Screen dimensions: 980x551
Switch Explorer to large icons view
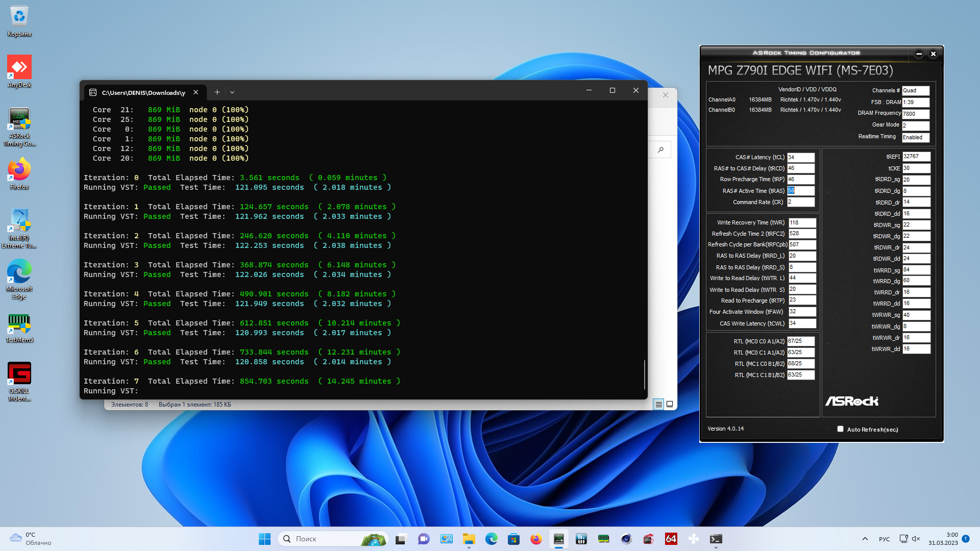pyautogui.click(x=670, y=404)
